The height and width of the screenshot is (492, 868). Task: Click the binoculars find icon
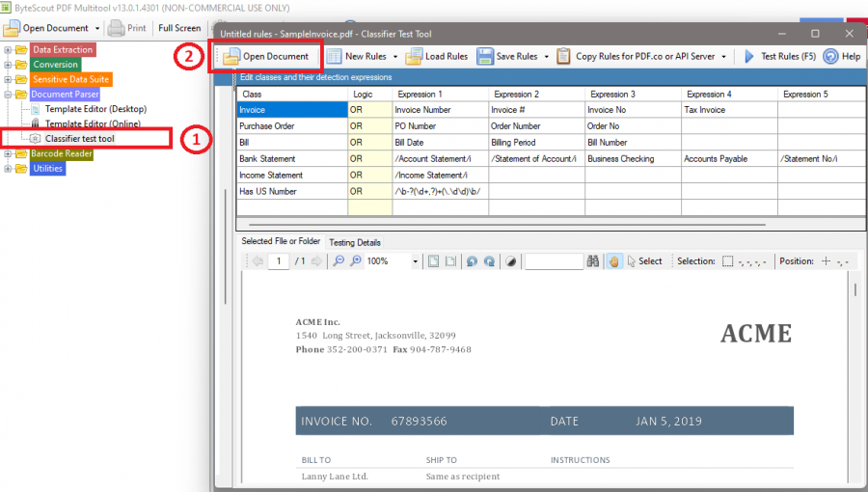593,261
